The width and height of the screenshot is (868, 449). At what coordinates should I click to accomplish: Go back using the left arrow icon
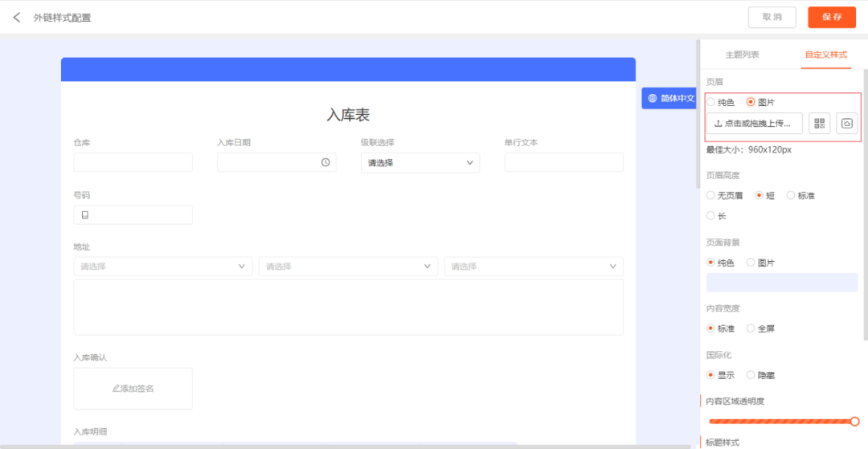[x=17, y=17]
